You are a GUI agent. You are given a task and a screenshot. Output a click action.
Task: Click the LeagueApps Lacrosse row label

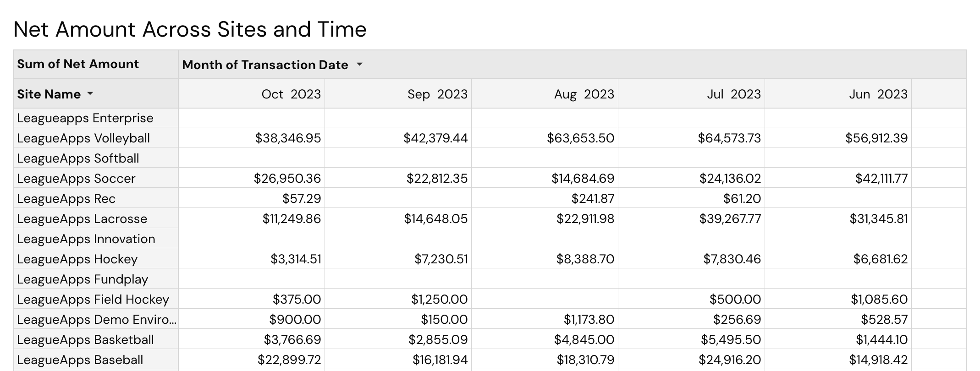(x=82, y=218)
